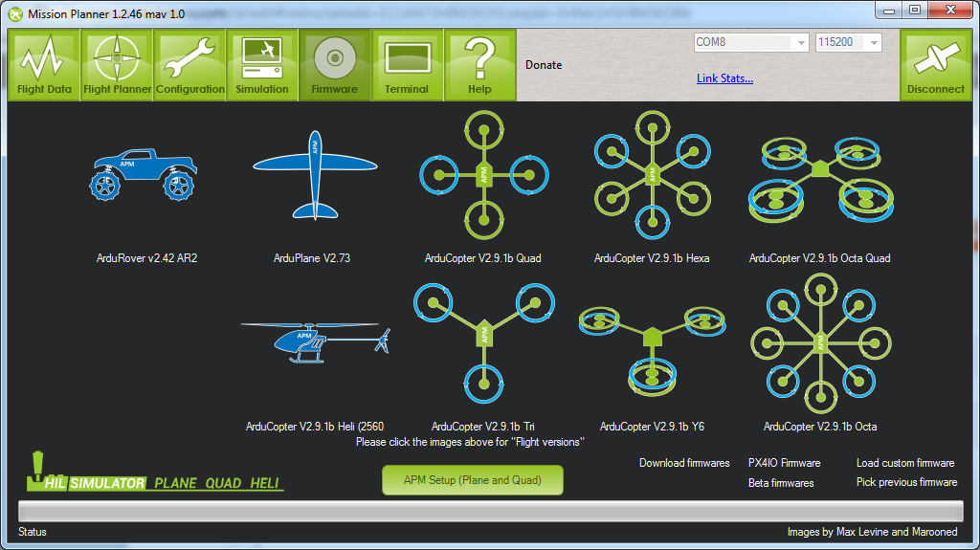Viewport: 980px width, 550px height.
Task: Click APM Setup (Plane and Quad) button
Action: tap(473, 480)
